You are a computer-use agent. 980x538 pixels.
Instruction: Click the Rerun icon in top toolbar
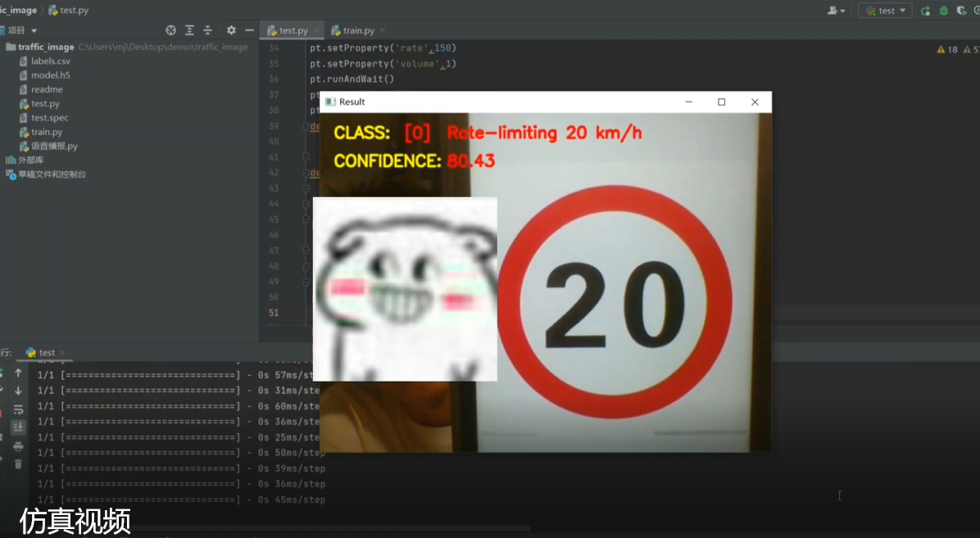925,11
